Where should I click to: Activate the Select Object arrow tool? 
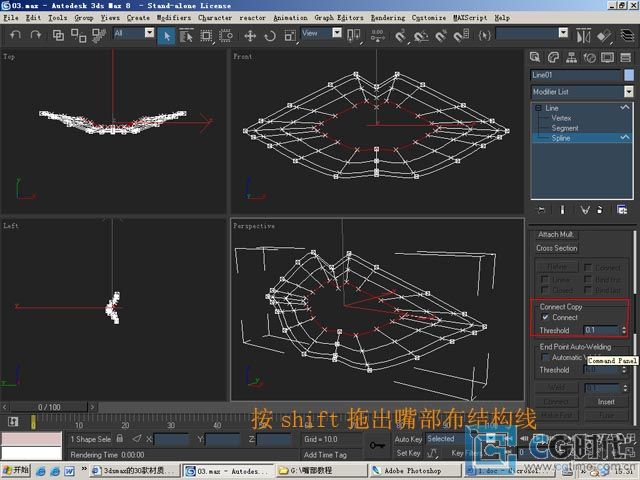166,36
